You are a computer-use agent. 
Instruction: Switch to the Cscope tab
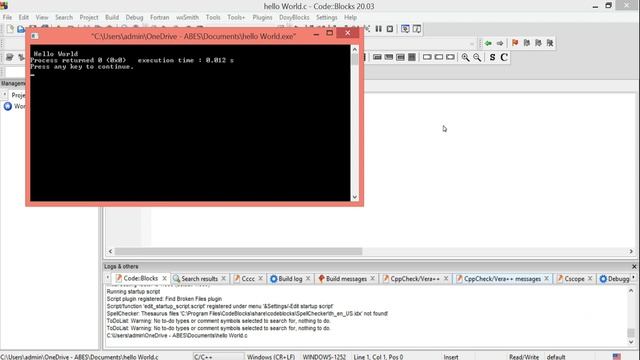coord(574,279)
